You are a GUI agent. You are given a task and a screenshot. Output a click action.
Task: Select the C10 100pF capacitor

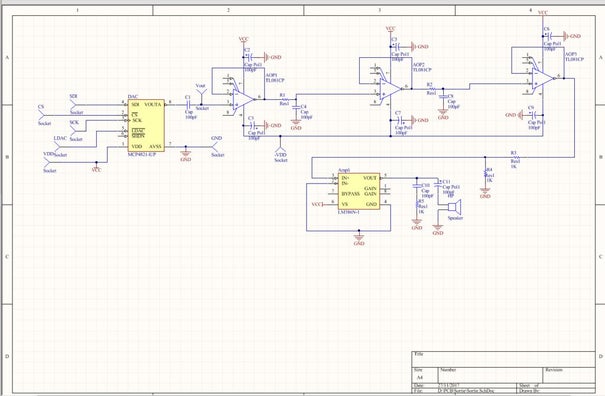pyautogui.click(x=417, y=186)
